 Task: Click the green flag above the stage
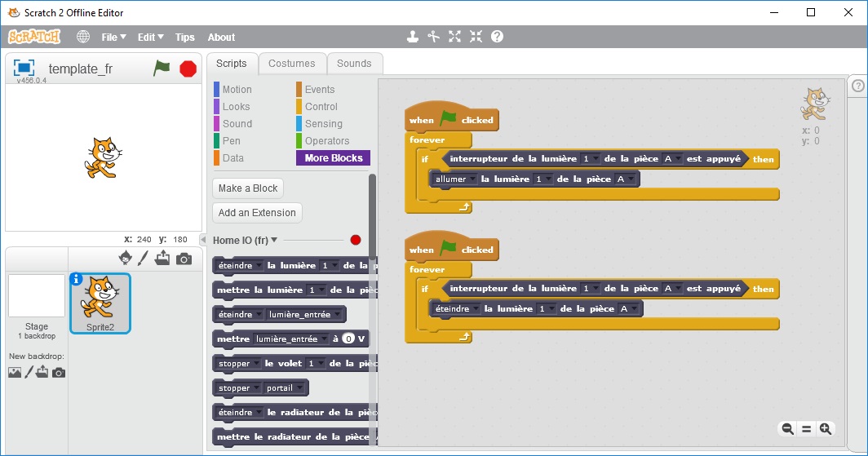[x=162, y=69]
